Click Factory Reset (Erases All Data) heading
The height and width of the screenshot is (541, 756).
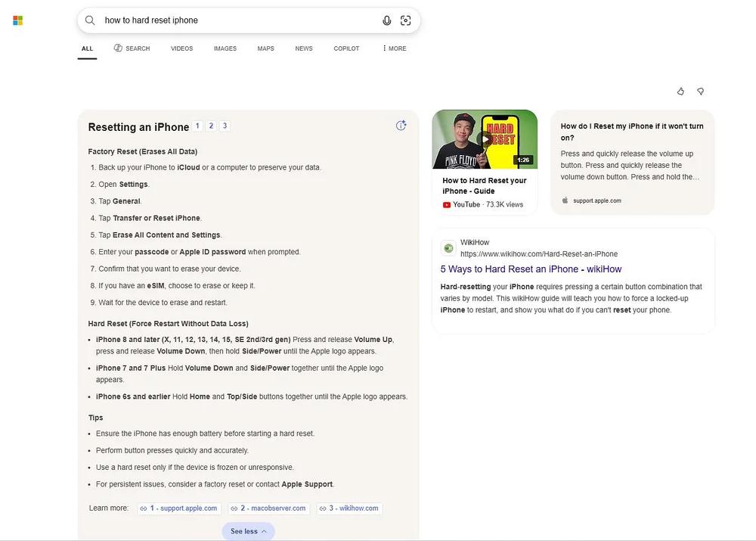point(143,151)
